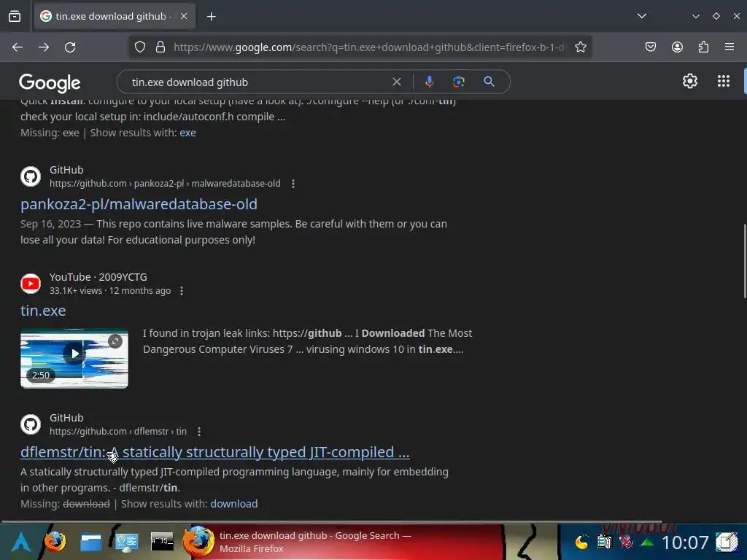Open the terminal from the taskbar
This screenshot has height=560, width=747.
162,542
